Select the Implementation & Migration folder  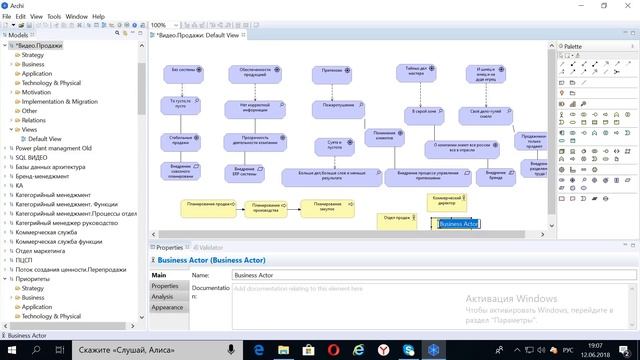pyautogui.click(x=59, y=102)
